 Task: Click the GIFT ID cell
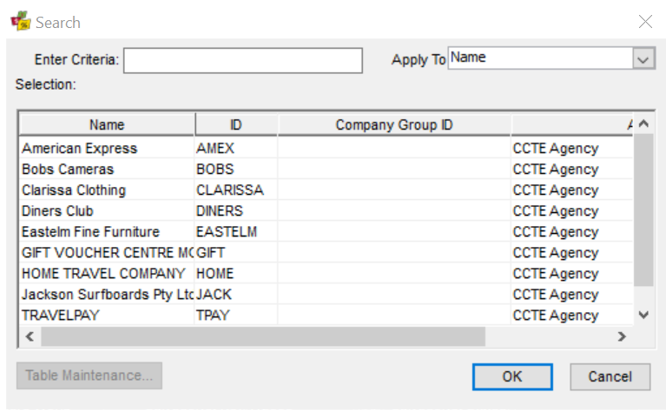tap(236, 253)
